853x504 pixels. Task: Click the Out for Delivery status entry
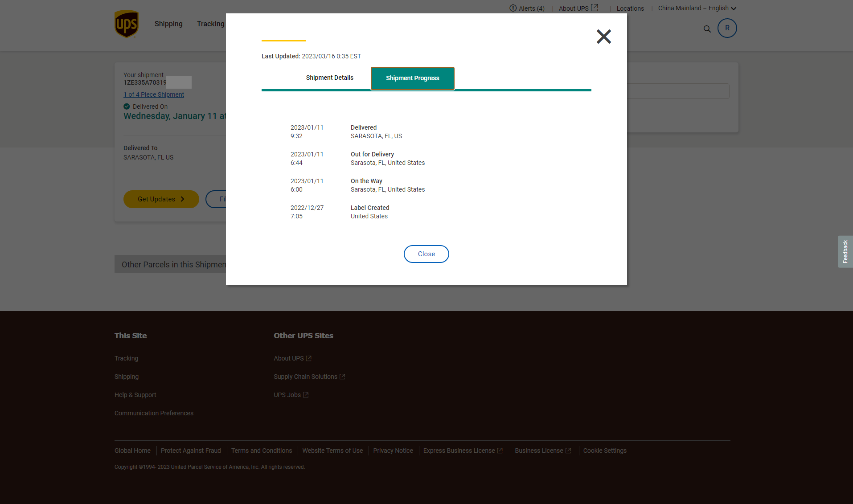[372, 154]
